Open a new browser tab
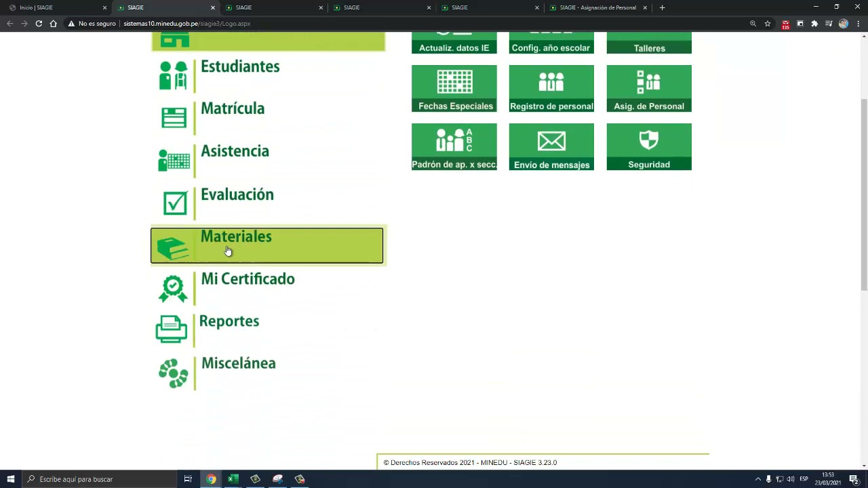Screen dimensions: 868x488 point(662,7)
